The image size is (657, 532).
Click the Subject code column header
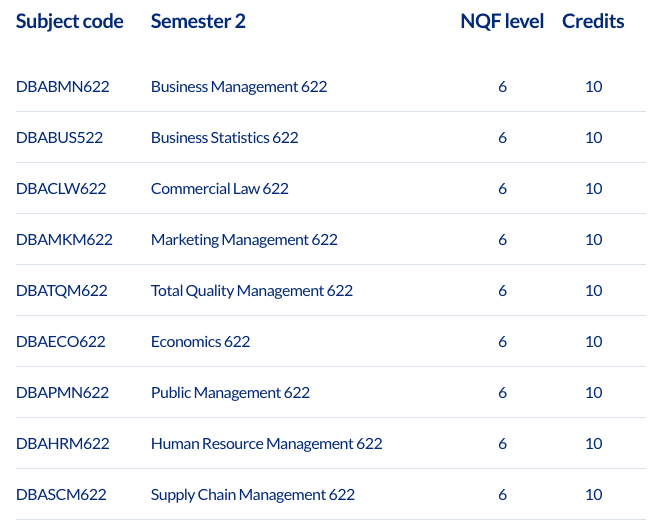pyautogui.click(x=70, y=21)
